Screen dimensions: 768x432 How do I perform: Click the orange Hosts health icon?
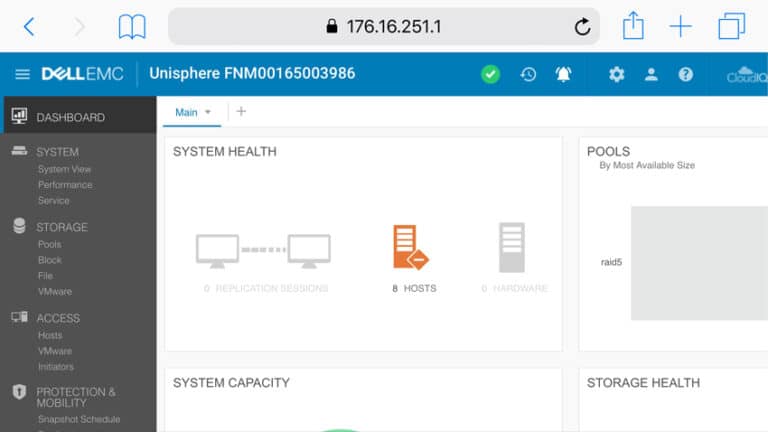click(x=410, y=247)
